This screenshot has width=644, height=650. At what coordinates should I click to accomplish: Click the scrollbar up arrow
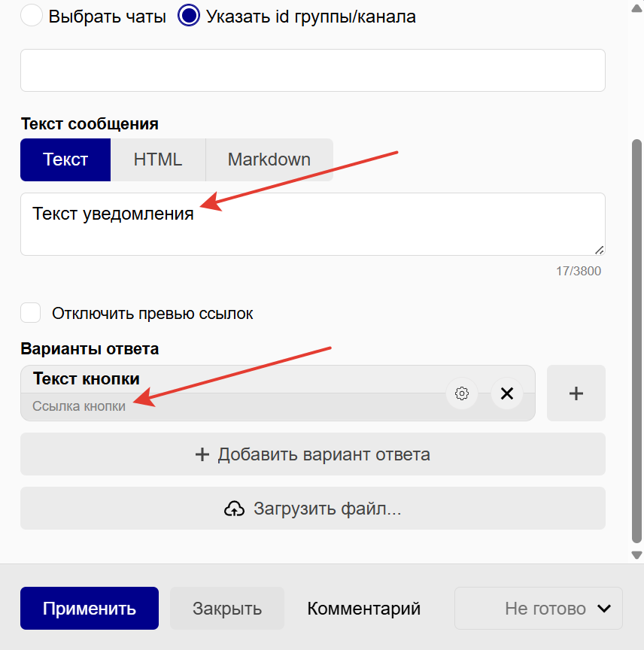(637, 9)
